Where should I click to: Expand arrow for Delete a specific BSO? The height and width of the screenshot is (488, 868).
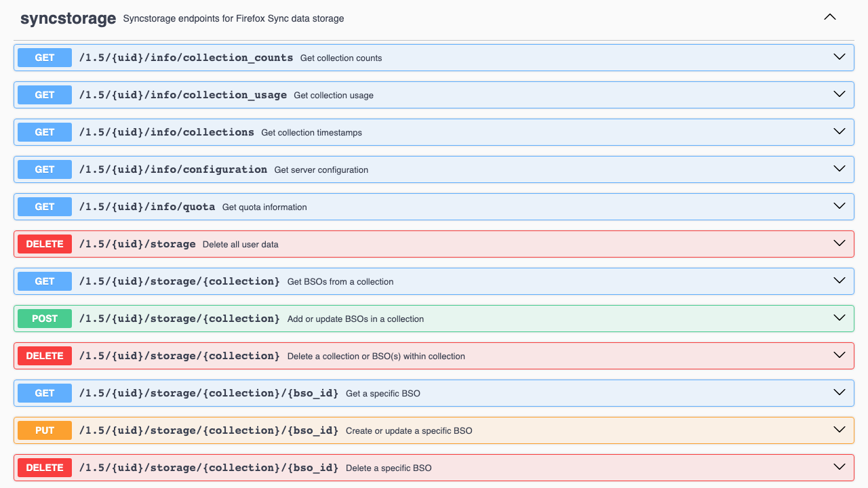tap(840, 467)
